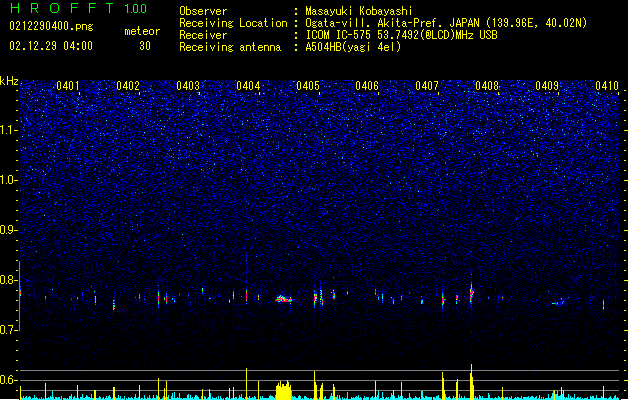Select the filename 0212290400.png
This screenshot has height=400, width=629.
pyautogui.click(x=51, y=26)
